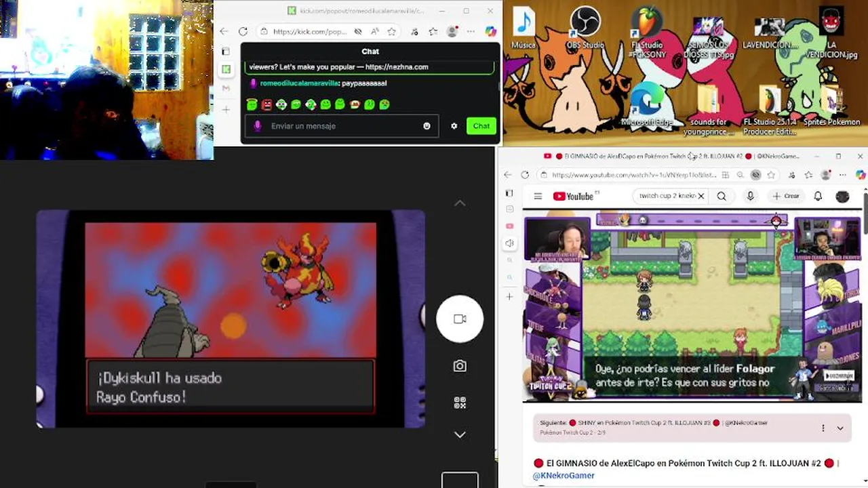Click the YouTube logo home link
868x488 pixels.
(574, 197)
